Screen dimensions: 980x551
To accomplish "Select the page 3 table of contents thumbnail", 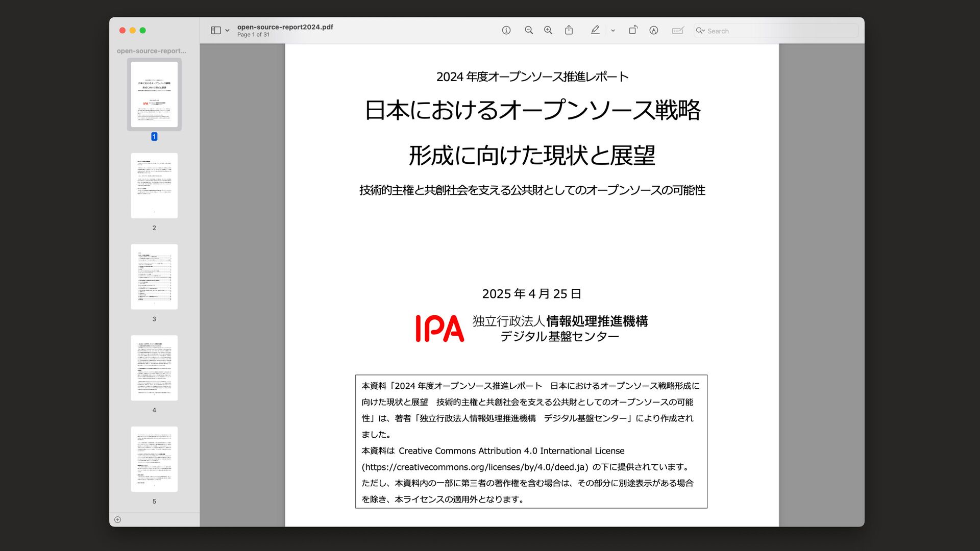I will (154, 277).
